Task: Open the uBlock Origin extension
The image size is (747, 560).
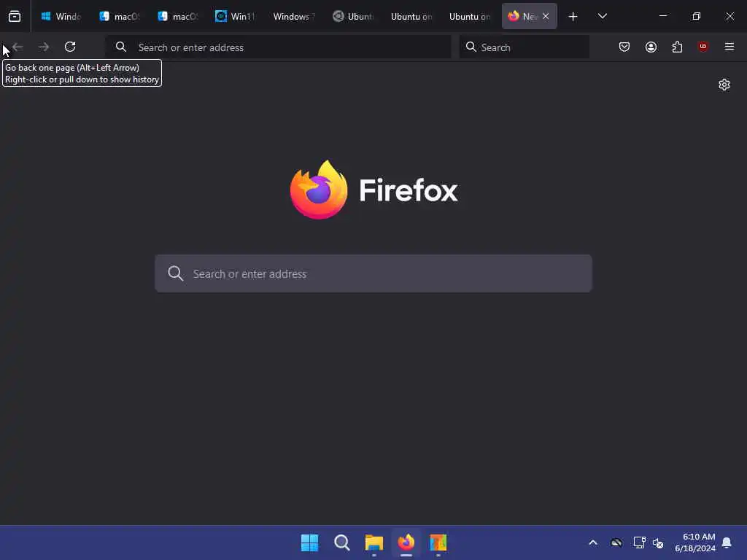Action: point(703,47)
